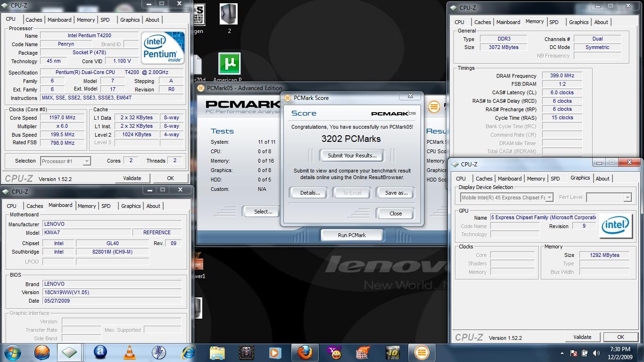Click OK in the CPU window
The height and width of the screenshot is (362, 644).
pos(170,178)
